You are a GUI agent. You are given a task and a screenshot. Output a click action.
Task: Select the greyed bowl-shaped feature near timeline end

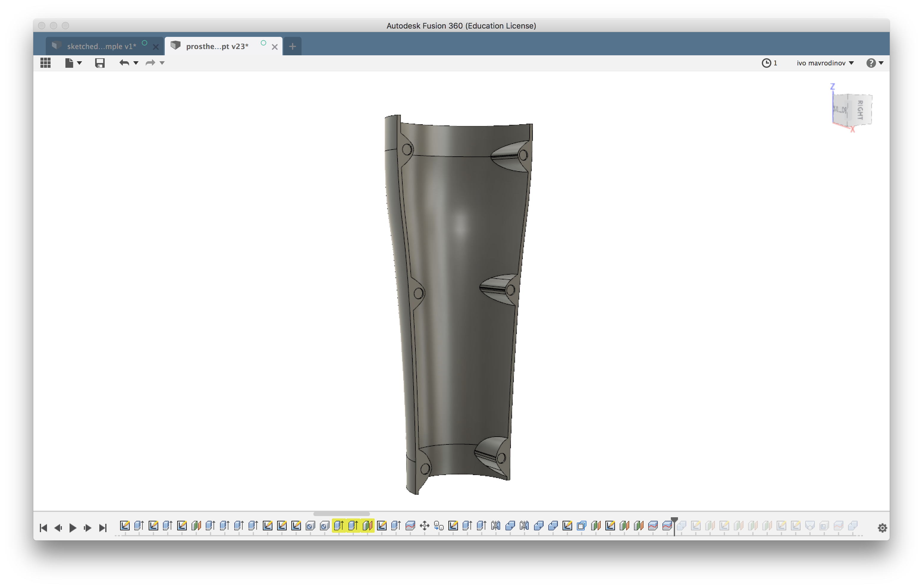(x=810, y=526)
